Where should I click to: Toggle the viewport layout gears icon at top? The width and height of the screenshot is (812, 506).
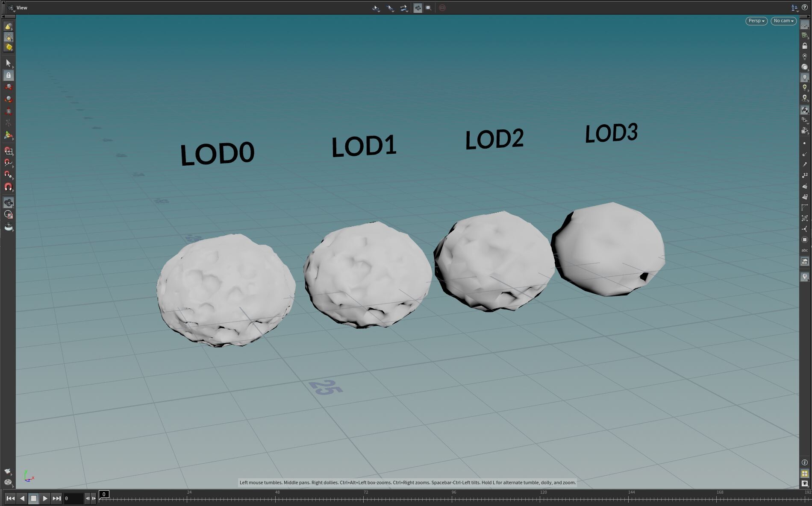tap(418, 8)
